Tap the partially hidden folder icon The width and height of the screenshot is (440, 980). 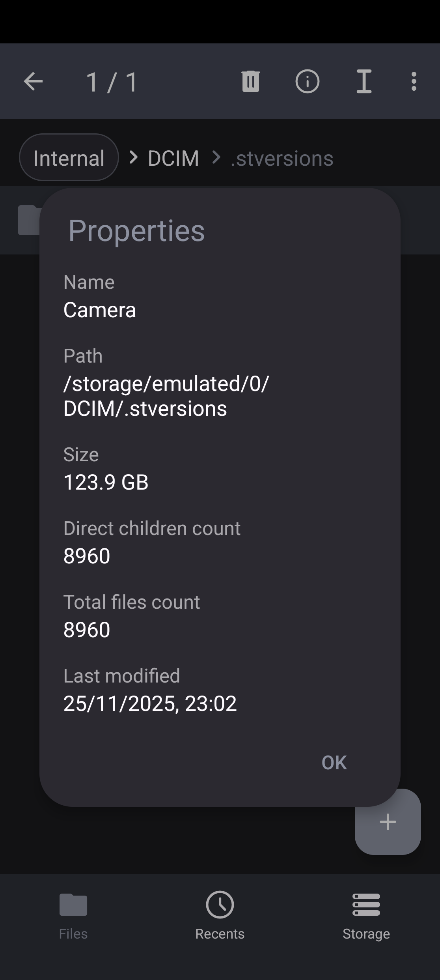tap(29, 220)
